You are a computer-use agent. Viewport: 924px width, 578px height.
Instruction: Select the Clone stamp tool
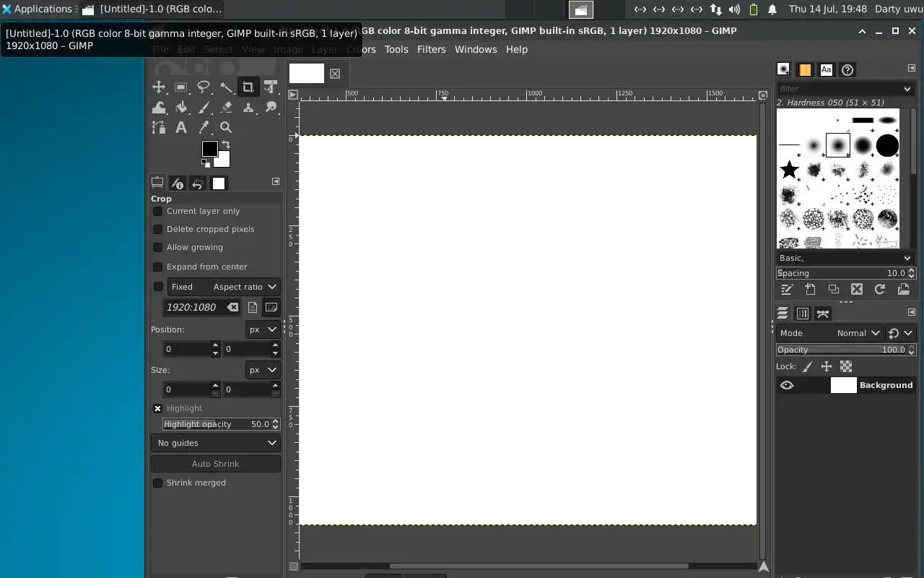pyautogui.click(x=248, y=108)
